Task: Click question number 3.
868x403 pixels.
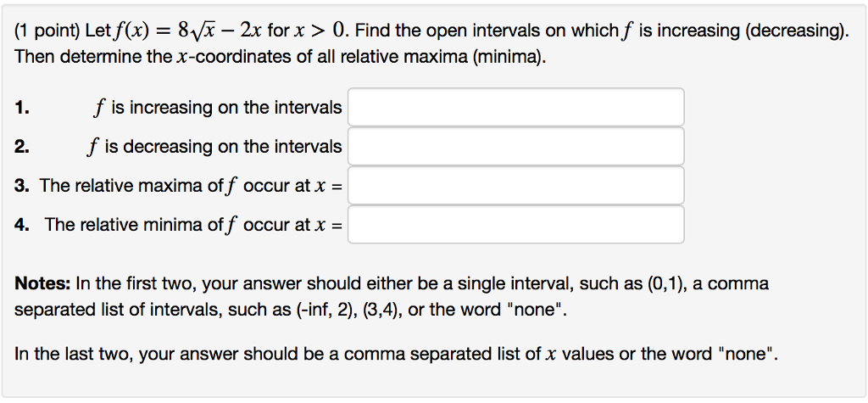Action: pyautogui.click(x=22, y=186)
